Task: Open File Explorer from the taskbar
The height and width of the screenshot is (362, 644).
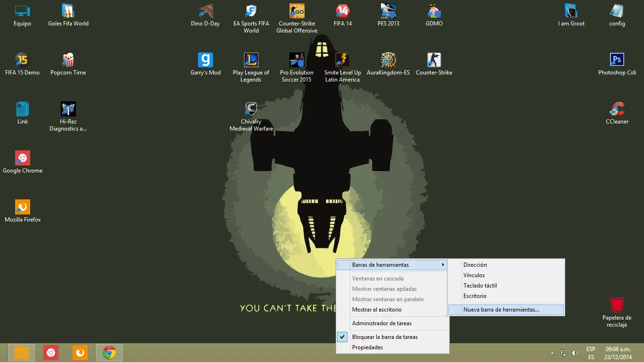Action: coord(22,353)
